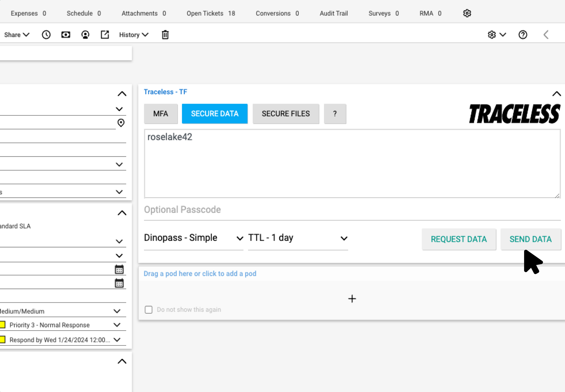This screenshot has height=392, width=565.
Task: Open the location pin icon in the sidebar
Action: click(121, 123)
